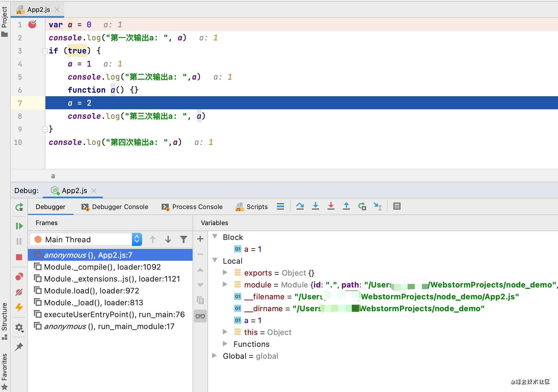The height and width of the screenshot is (392, 558).
Task: Open Debugger Console tab
Action: [115, 207]
